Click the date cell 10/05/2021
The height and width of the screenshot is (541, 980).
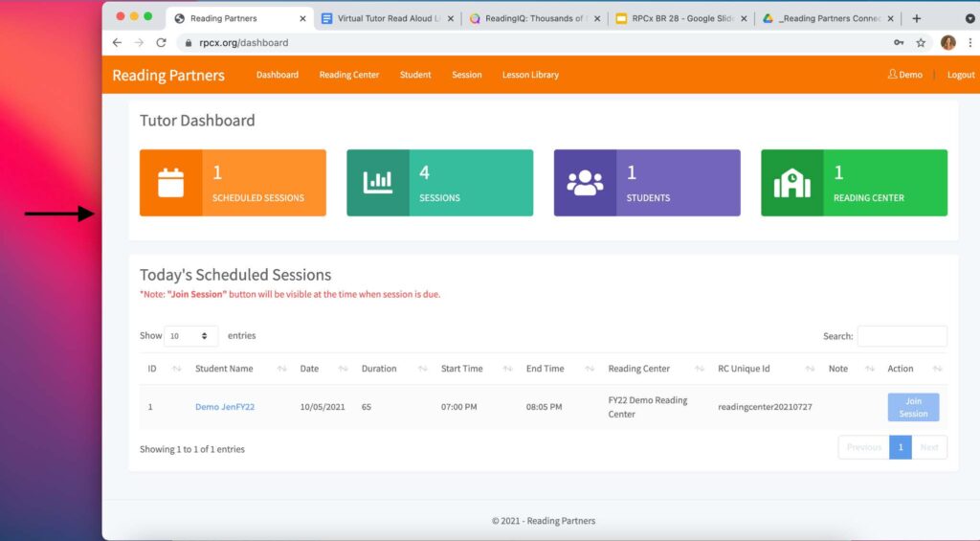(x=323, y=407)
